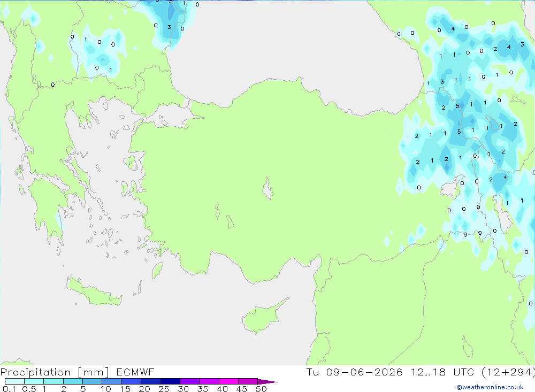Image resolution: width=535 pixels, height=392 pixels.
Task: Click the legend tick label '25'
Action: point(164,389)
